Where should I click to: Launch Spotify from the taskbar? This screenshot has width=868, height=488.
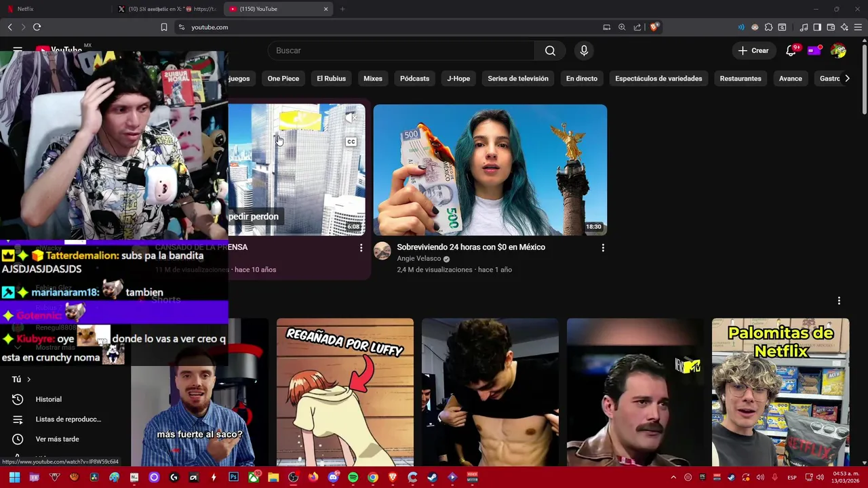coord(353,477)
